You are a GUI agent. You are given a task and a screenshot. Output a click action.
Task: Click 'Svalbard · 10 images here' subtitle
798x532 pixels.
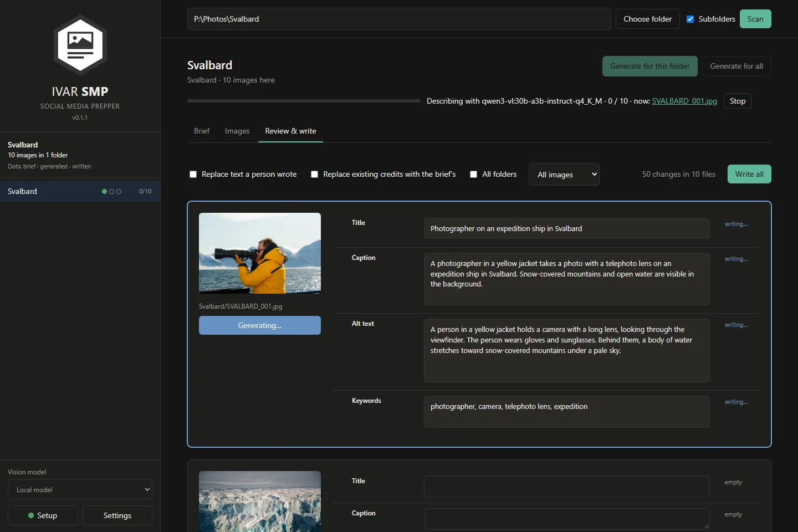tap(231, 80)
